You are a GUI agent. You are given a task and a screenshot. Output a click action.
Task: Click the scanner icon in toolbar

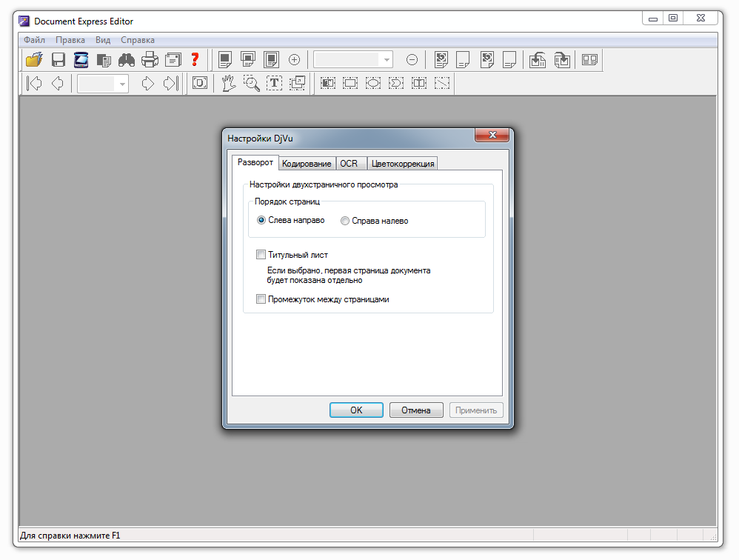pos(81,60)
